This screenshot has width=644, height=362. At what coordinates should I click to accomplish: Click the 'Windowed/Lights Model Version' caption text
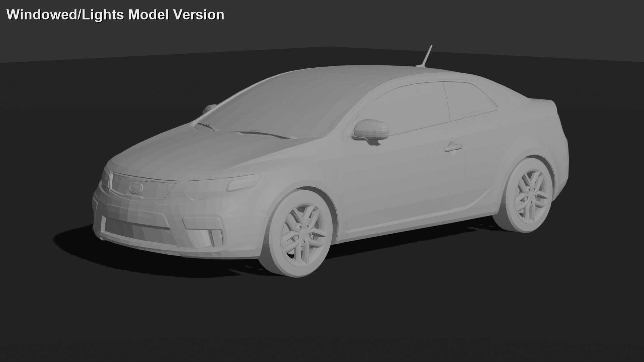coord(115,15)
